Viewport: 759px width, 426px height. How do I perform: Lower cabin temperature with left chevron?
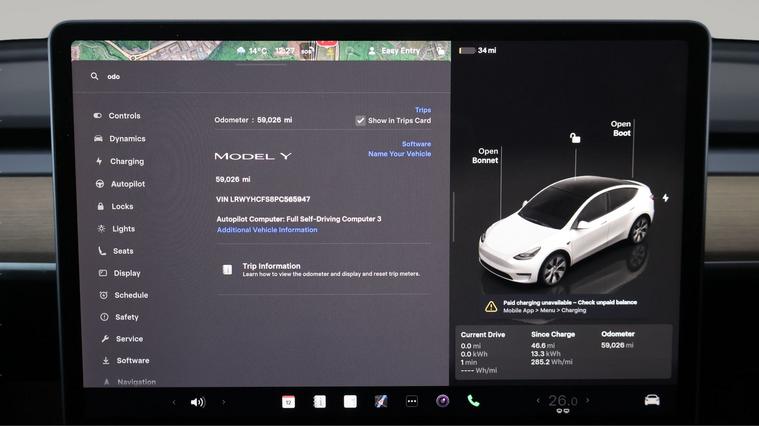538,401
